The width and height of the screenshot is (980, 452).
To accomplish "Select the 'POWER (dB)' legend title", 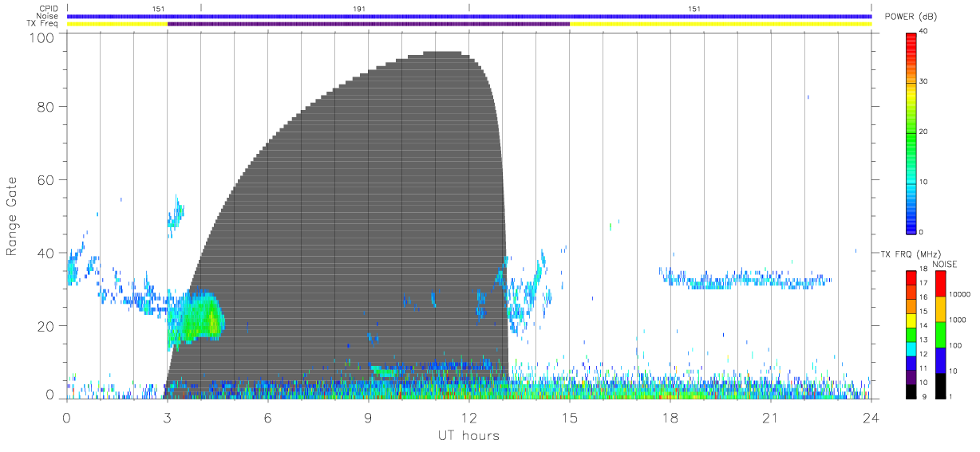I will point(911,17).
